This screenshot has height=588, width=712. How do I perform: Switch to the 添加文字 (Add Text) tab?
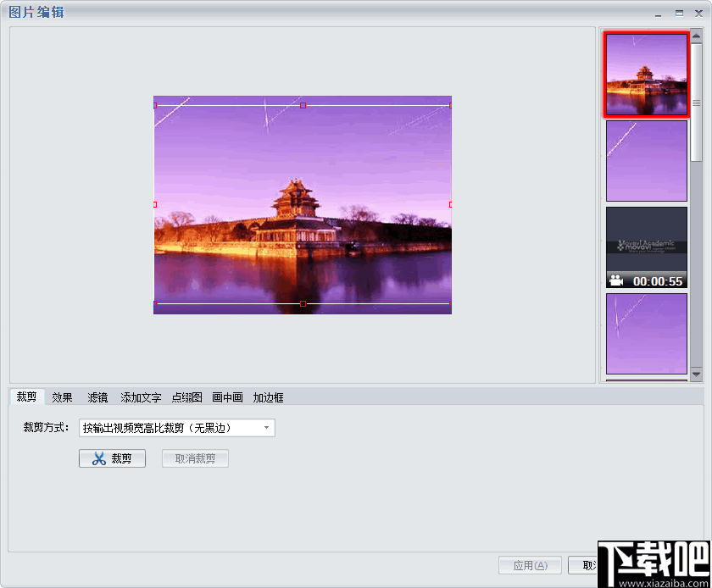click(140, 397)
